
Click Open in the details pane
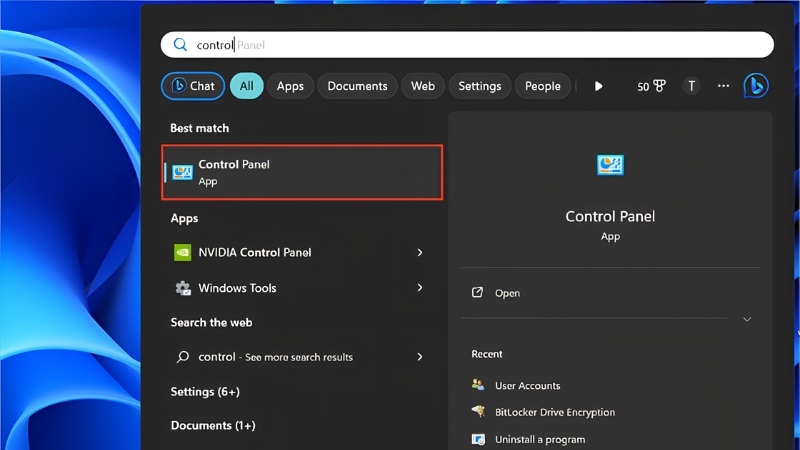(x=507, y=293)
